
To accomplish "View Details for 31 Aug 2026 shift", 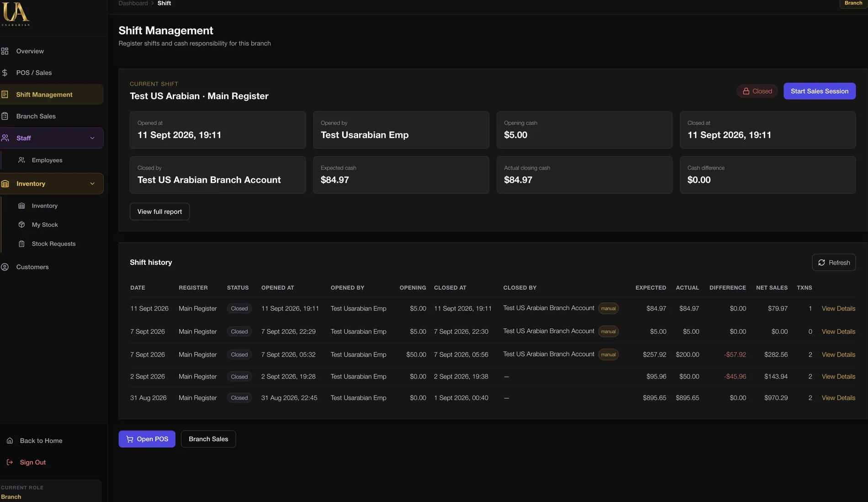I will (x=838, y=398).
